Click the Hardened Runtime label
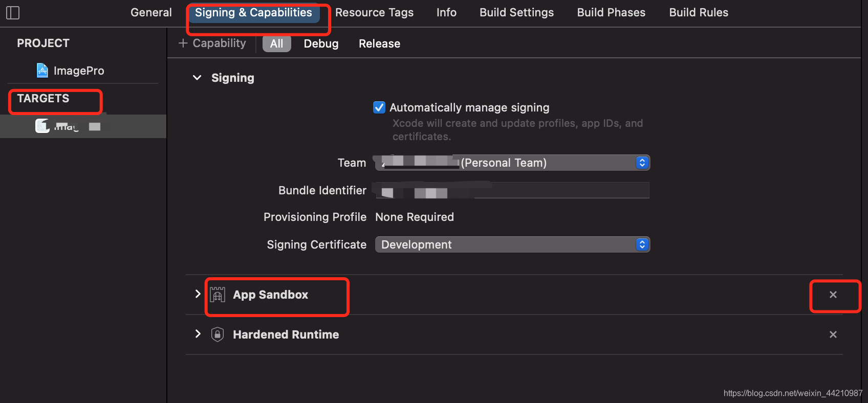Viewport: 868px width, 403px height. point(286,334)
